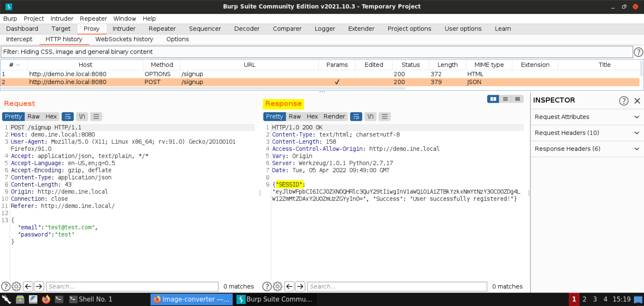Click the horizontal scrollbar under history table
The height and width of the screenshot is (306, 644).
tap(203, 88)
